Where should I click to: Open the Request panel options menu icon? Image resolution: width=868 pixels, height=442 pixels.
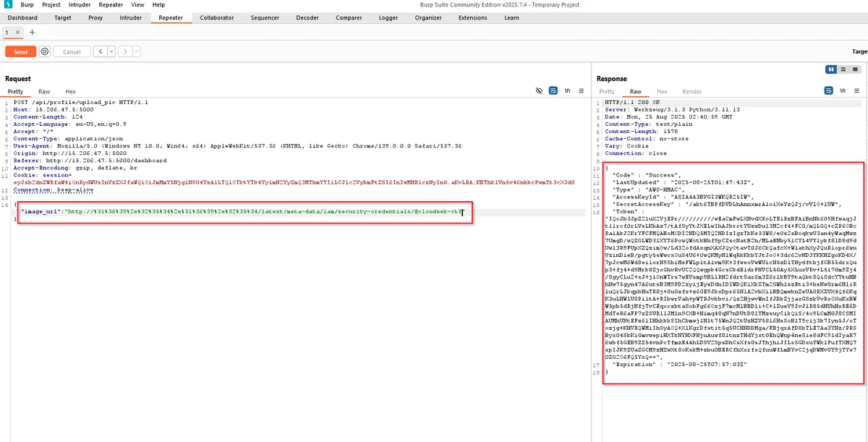[x=582, y=91]
